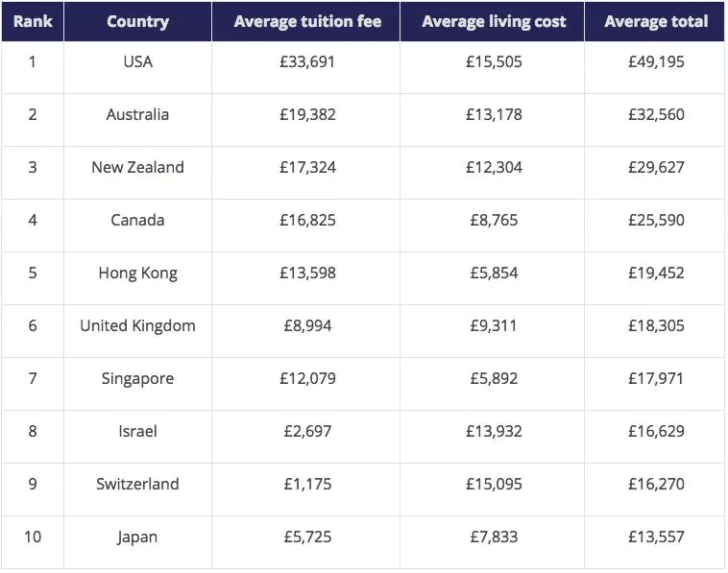Click the Singapore country cell
The height and width of the screenshot is (573, 728).
[137, 379]
